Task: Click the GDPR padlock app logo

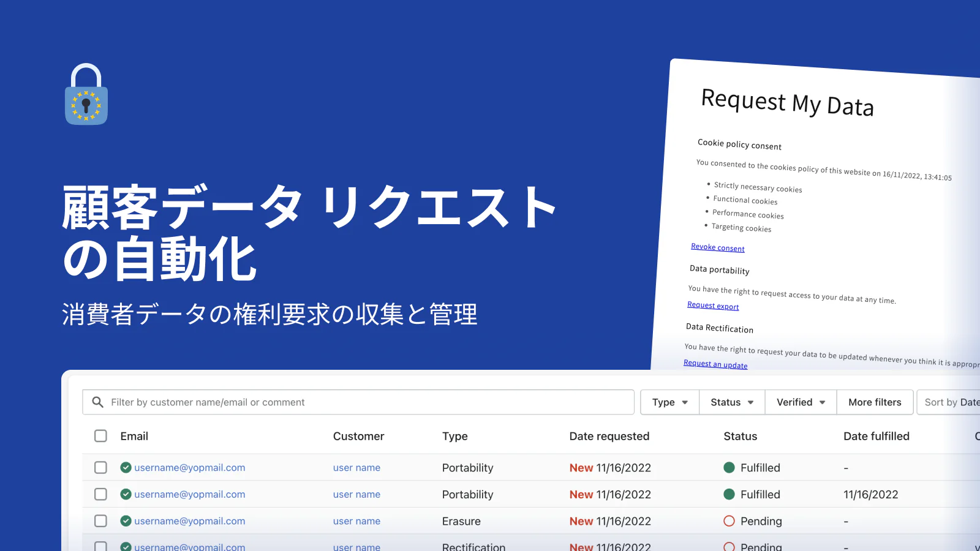Action: 86,94
